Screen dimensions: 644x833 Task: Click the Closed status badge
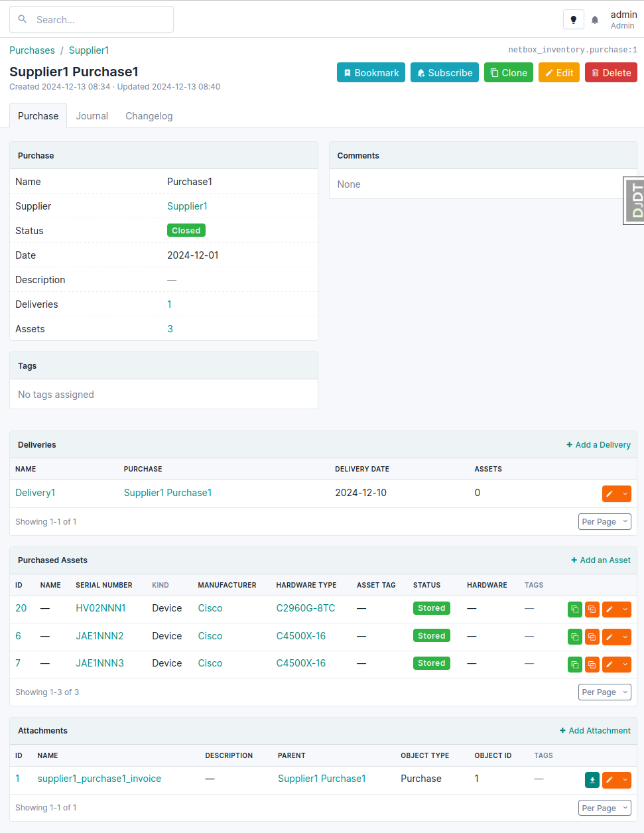coord(186,231)
